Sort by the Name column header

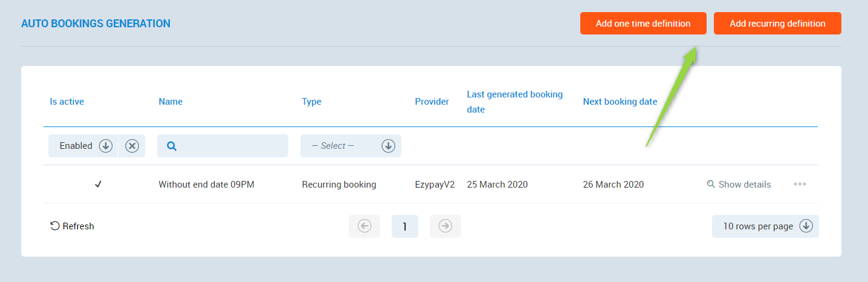click(170, 102)
